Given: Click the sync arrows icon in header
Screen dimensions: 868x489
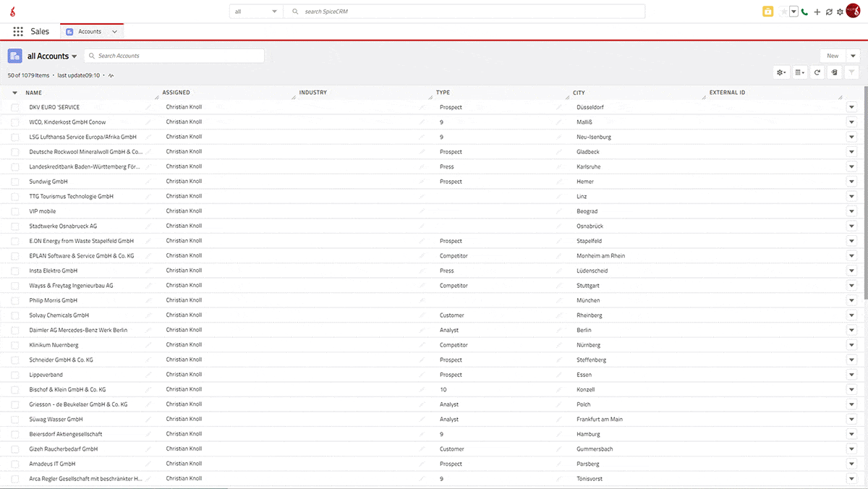Looking at the screenshot, I should [829, 12].
